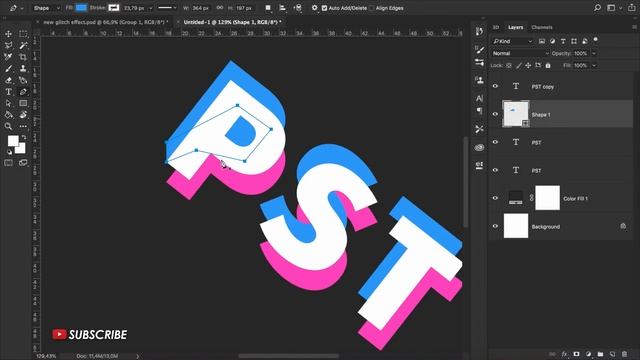The height and width of the screenshot is (360, 640).
Task: Toggle lock position
Action: [x=528, y=65]
